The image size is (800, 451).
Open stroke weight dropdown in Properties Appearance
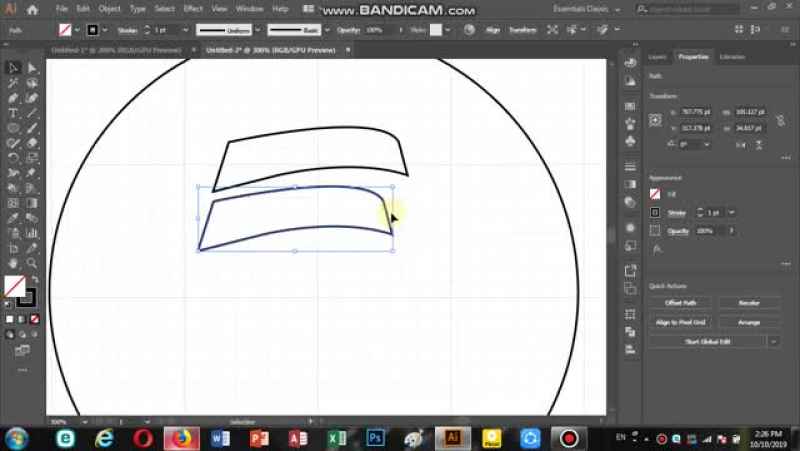click(x=732, y=212)
